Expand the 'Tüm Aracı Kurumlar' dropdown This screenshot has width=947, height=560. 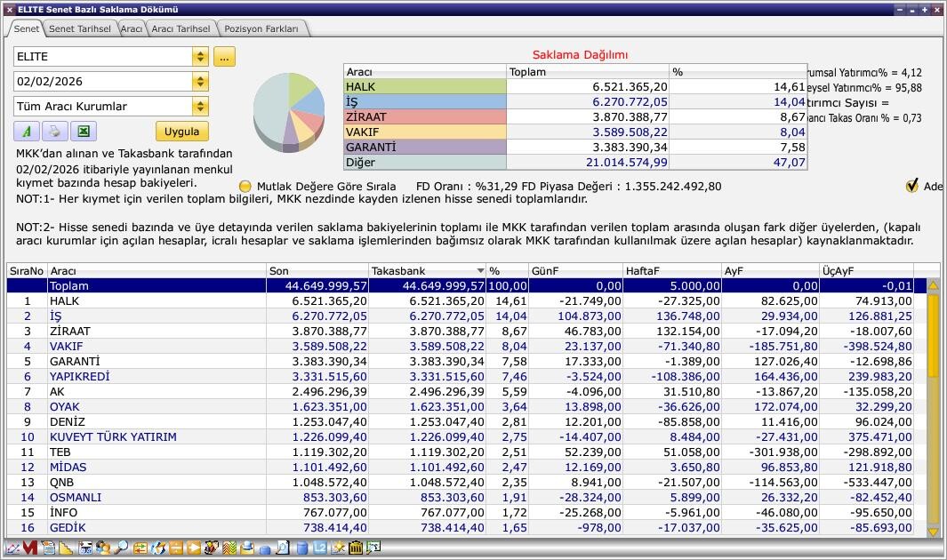(200, 107)
